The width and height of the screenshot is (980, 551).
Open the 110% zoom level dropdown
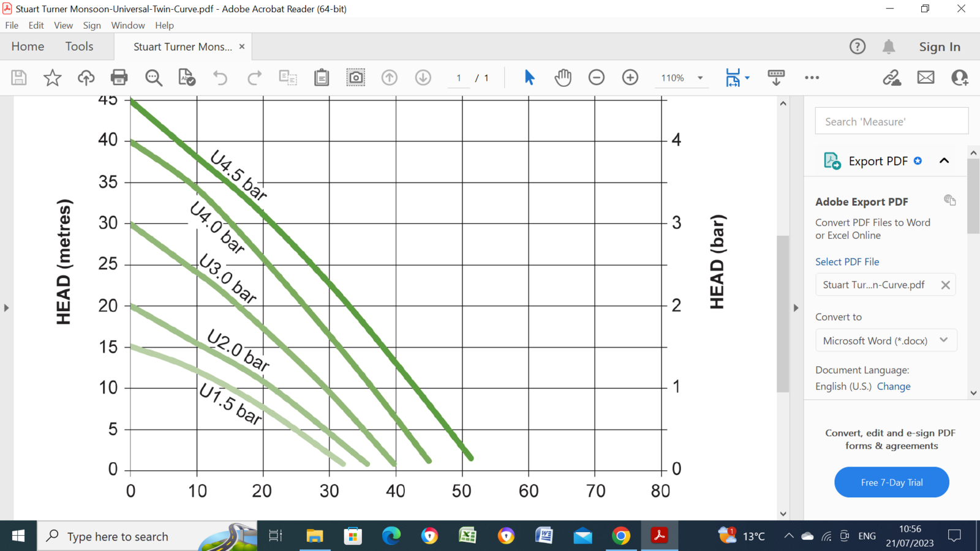tap(699, 78)
